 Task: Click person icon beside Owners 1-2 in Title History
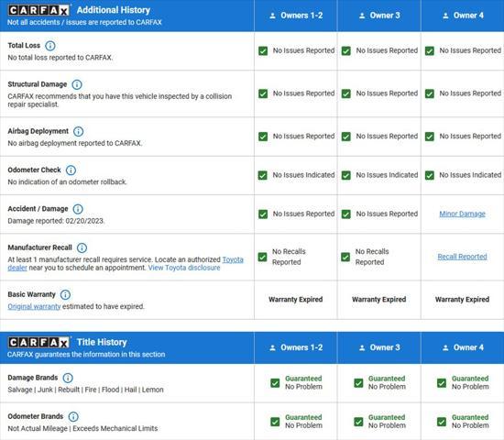pos(272,347)
